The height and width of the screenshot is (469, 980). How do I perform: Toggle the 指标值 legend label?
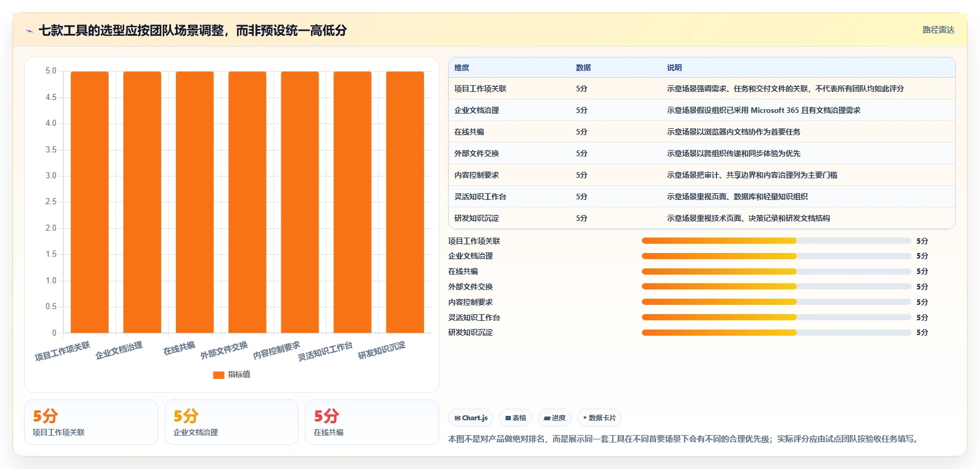[x=239, y=375]
